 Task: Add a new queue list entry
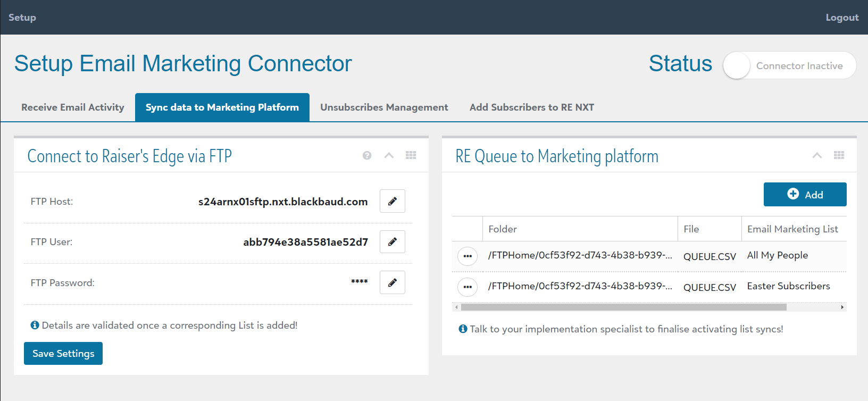tap(805, 195)
